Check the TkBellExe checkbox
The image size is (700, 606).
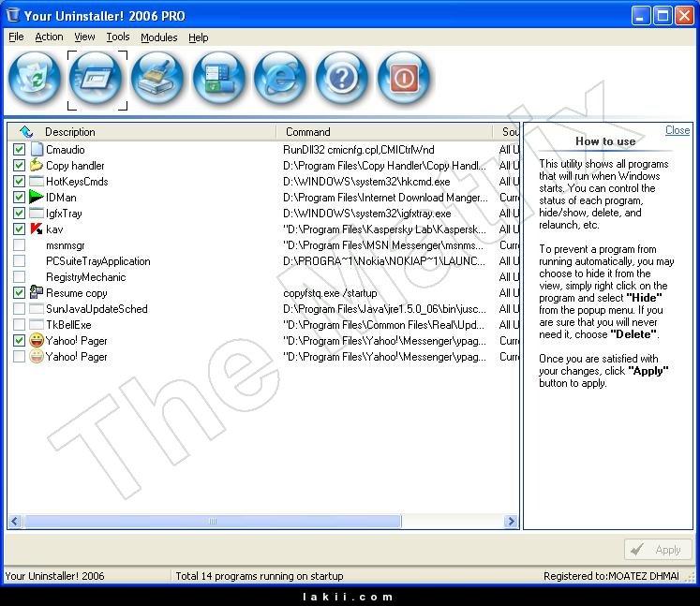(19, 324)
